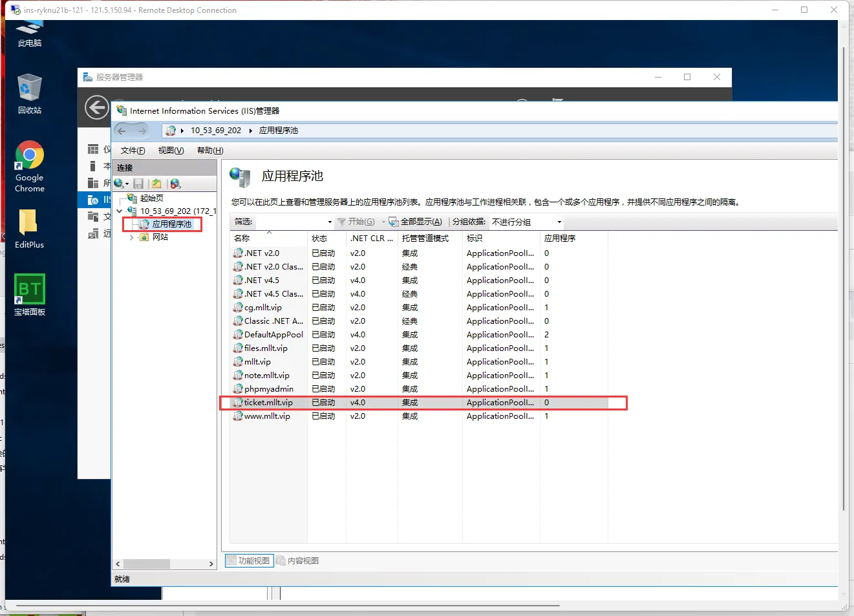Select the files.mllt.vip application pool row
854x616 pixels.
tap(420, 348)
